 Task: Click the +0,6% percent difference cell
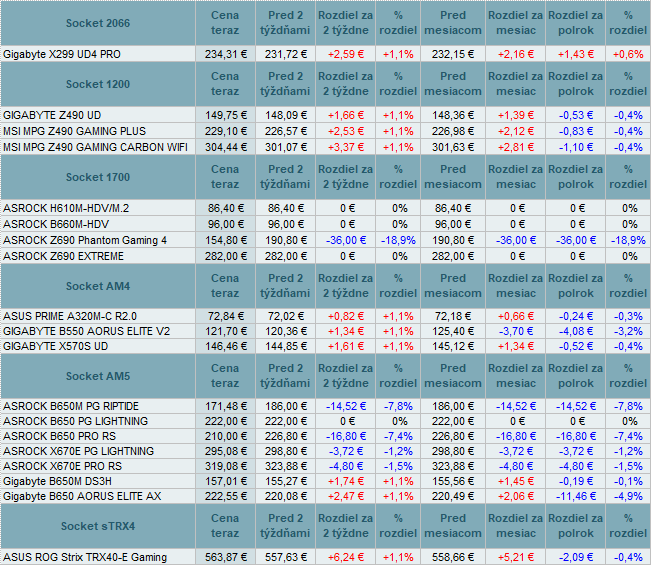pyautogui.click(x=628, y=54)
